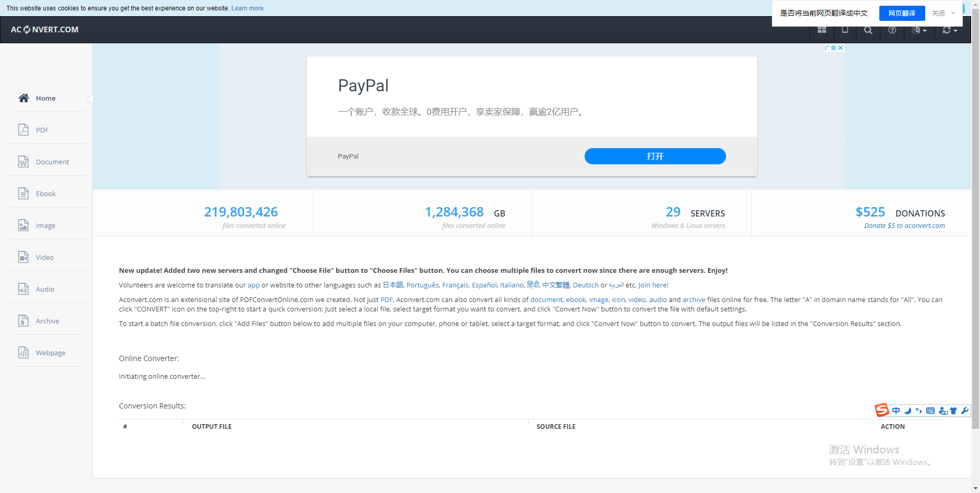
Task: Click the Español language link
Action: pyautogui.click(x=485, y=285)
